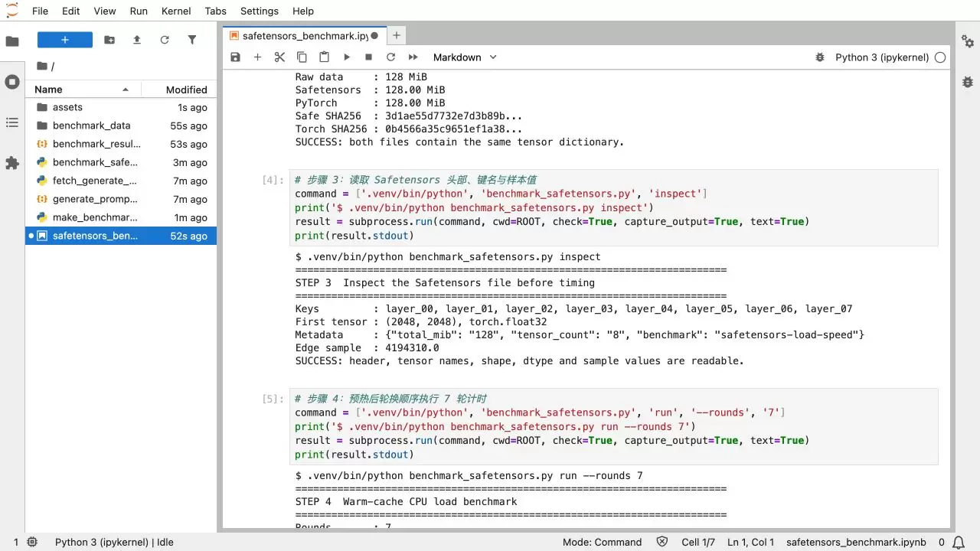Image resolution: width=980 pixels, height=551 pixels.
Task: Click the Cell 1/7 status text
Action: click(698, 542)
